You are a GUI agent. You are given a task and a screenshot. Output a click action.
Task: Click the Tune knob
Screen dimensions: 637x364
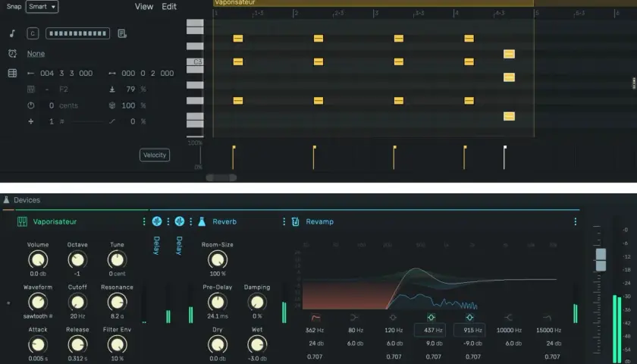coord(117,259)
